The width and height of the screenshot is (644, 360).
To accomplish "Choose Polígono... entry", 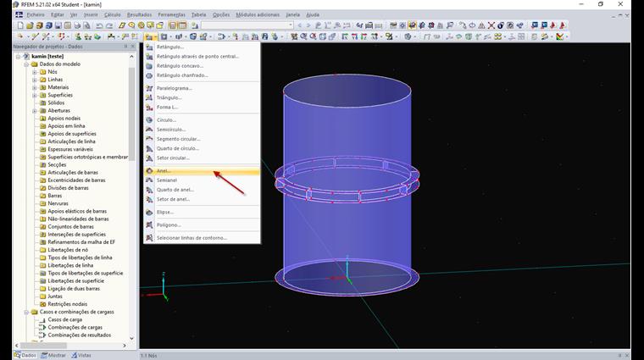I will (x=202, y=225).
